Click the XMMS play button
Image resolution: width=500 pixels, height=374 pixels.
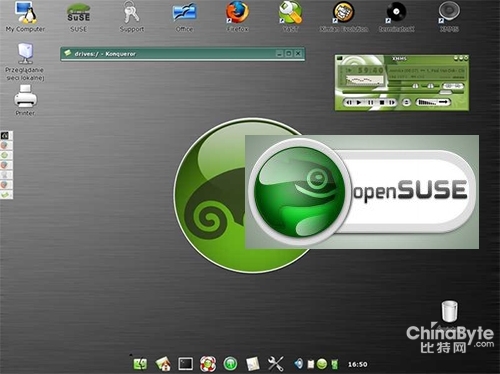pyautogui.click(x=359, y=103)
